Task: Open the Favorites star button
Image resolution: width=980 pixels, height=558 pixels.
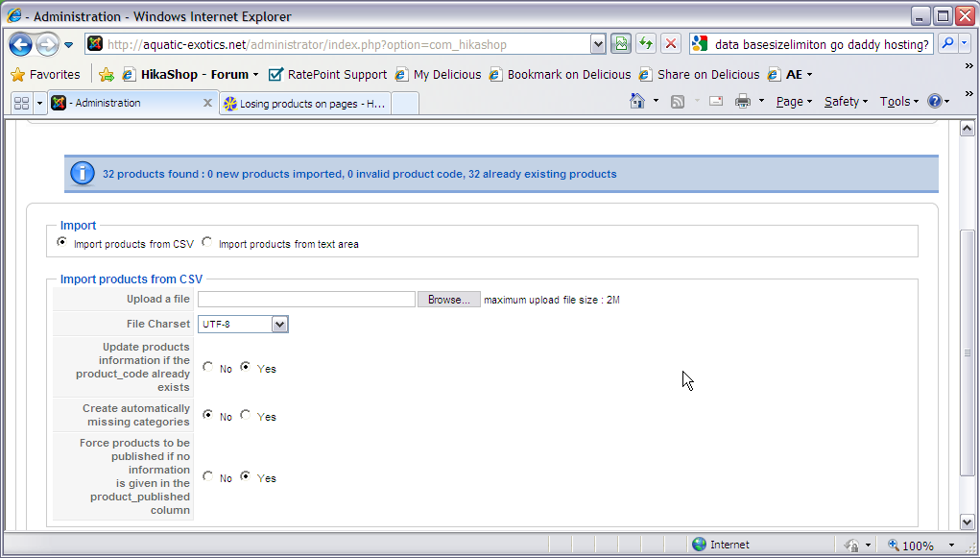Action: [46, 75]
